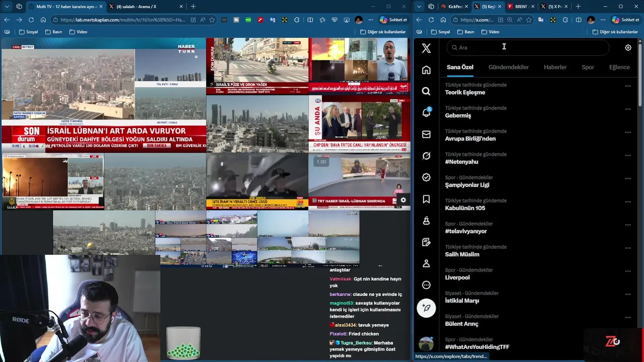The width and height of the screenshot is (644, 362).
Task: Switch to Spor tab on X
Action: coord(588,67)
